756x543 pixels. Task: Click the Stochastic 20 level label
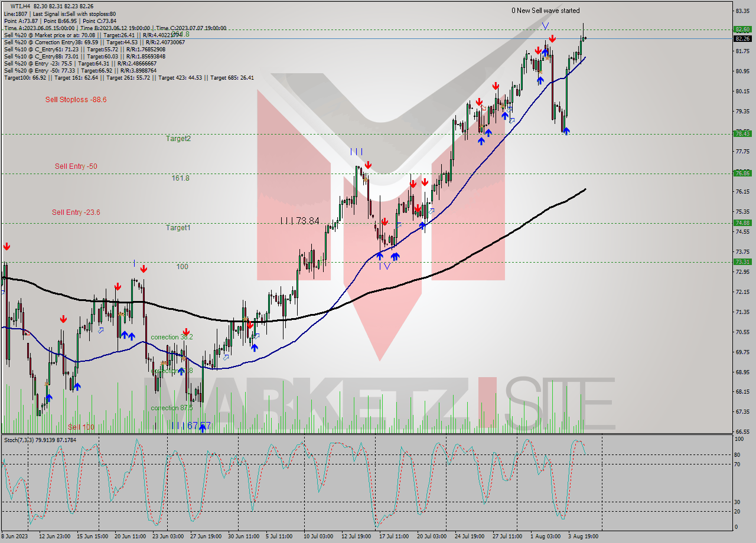pyautogui.click(x=738, y=511)
